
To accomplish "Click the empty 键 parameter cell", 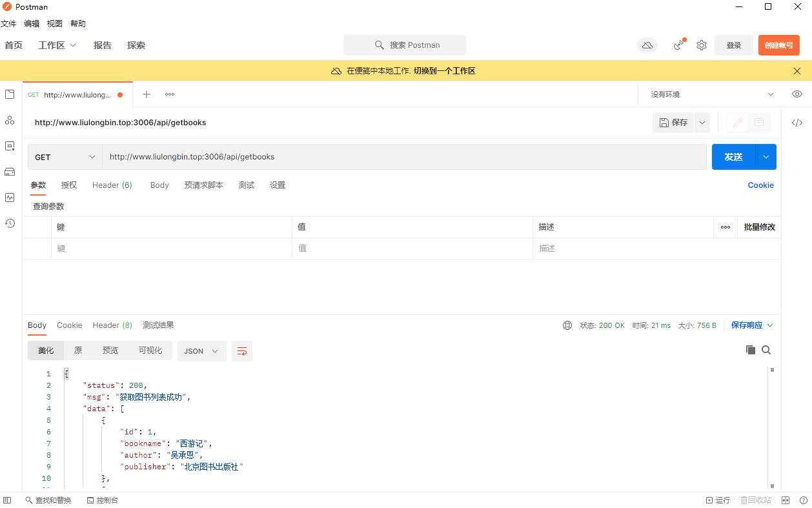I will coord(172,249).
